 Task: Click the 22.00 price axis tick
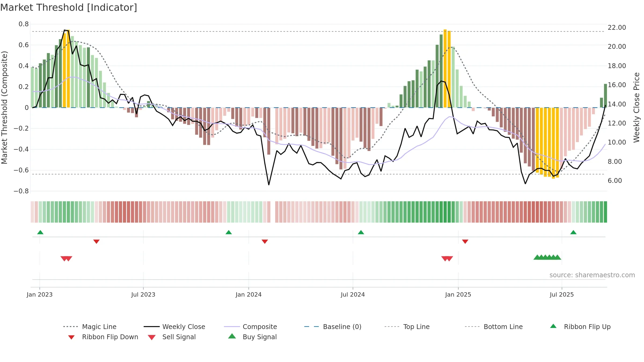617,27
